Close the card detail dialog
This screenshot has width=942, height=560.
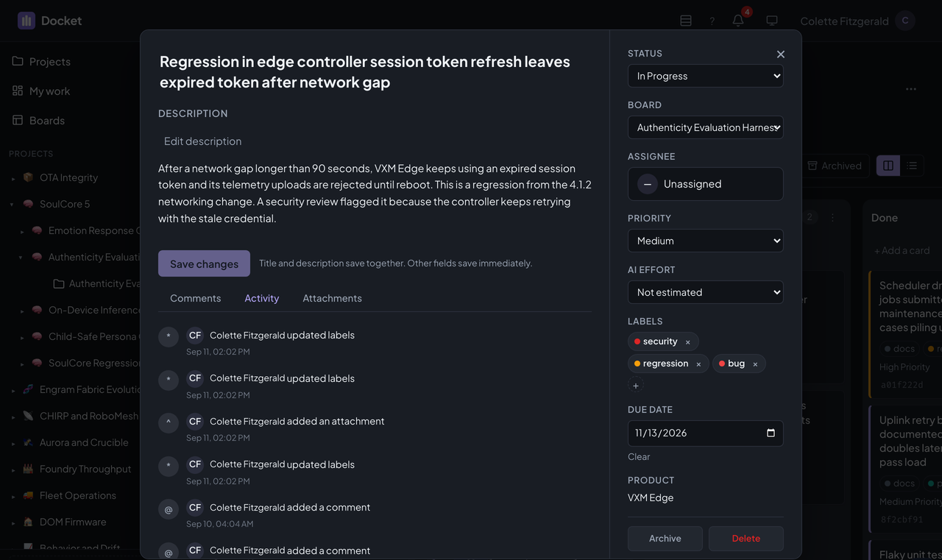(x=781, y=54)
